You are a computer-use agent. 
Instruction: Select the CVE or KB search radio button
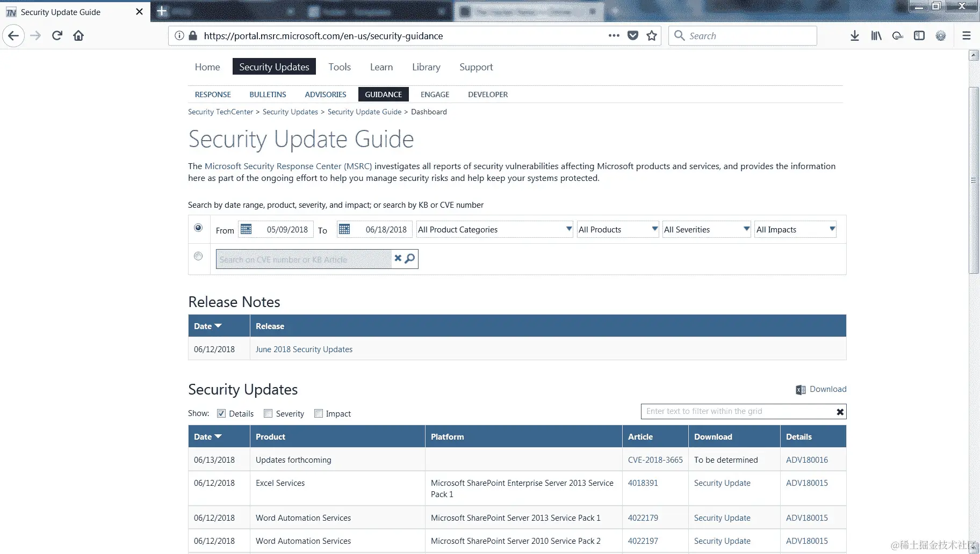tap(198, 256)
